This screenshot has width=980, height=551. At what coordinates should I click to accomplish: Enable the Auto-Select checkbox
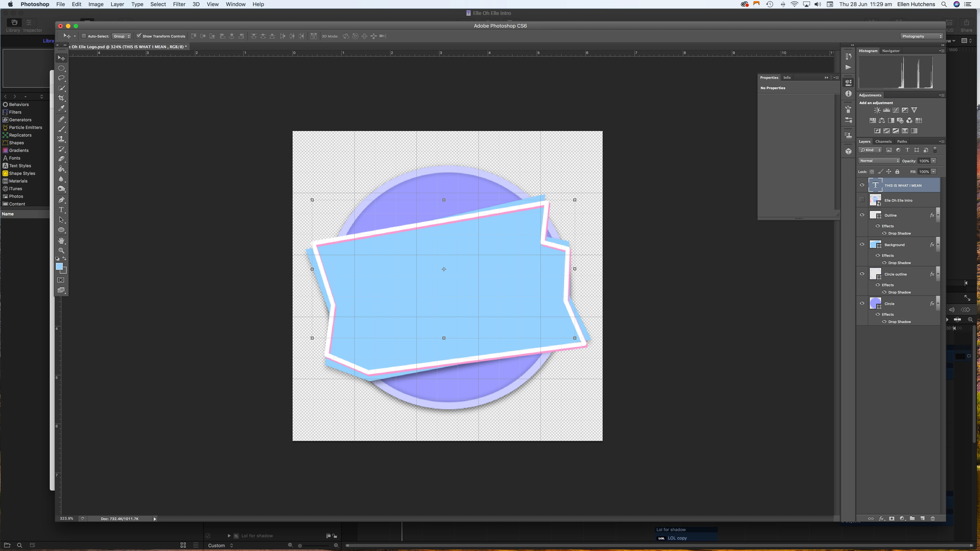(84, 36)
